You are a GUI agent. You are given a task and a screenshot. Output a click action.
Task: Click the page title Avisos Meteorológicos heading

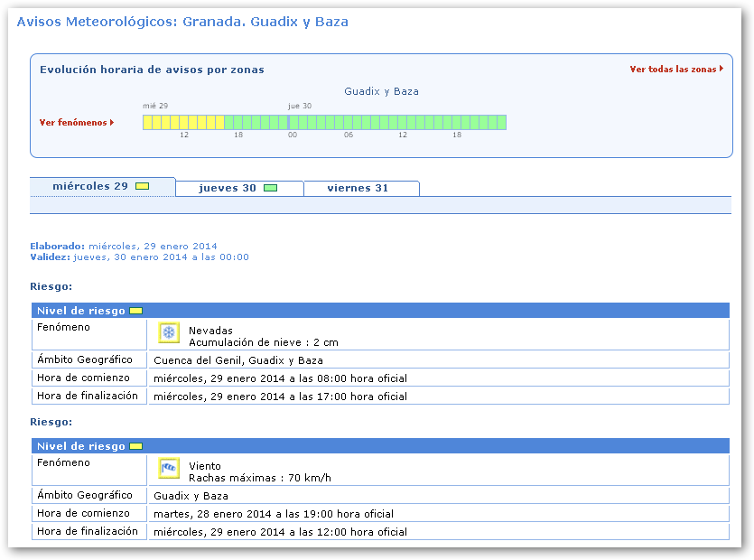point(182,22)
